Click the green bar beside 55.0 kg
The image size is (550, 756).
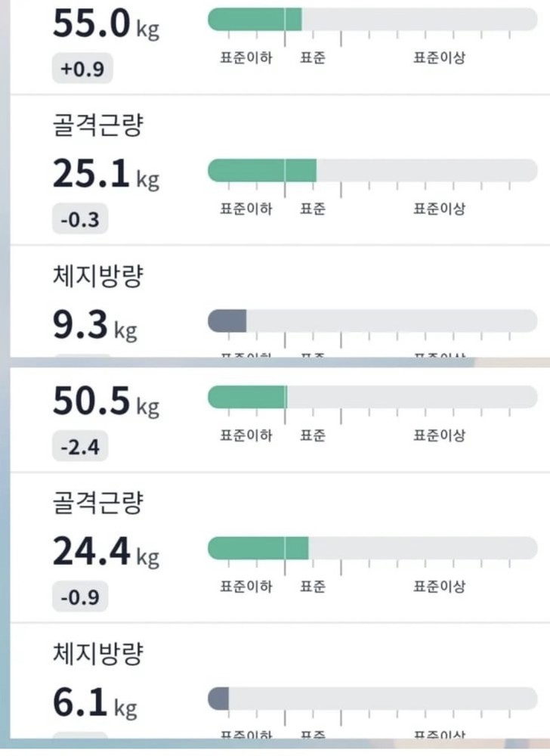pos(255,20)
